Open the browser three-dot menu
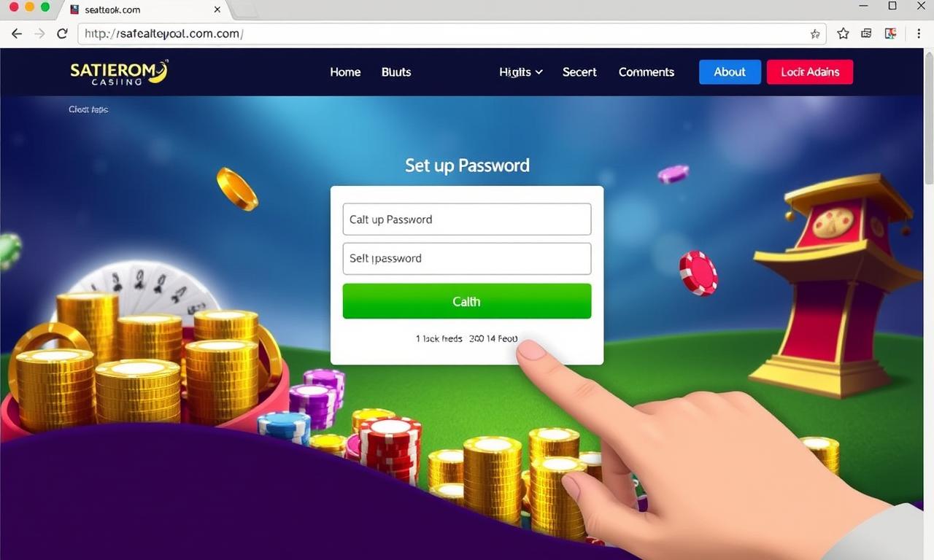The width and height of the screenshot is (934, 560). pos(918,34)
